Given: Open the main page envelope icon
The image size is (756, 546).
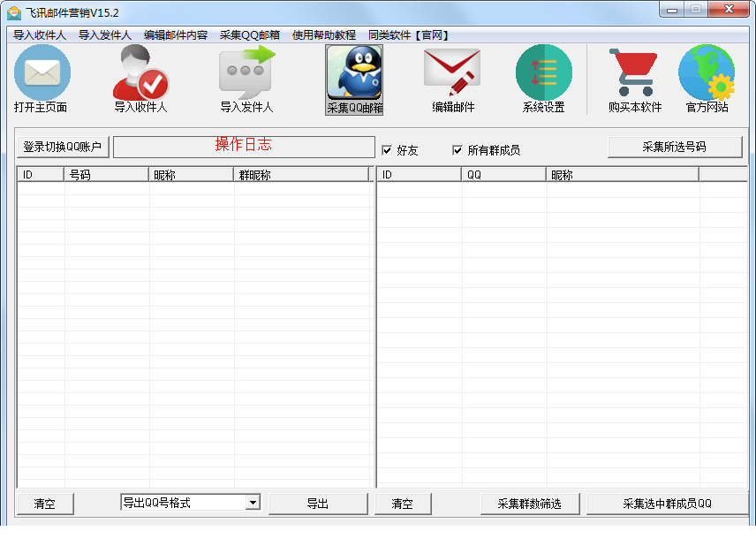Looking at the screenshot, I should (42, 72).
